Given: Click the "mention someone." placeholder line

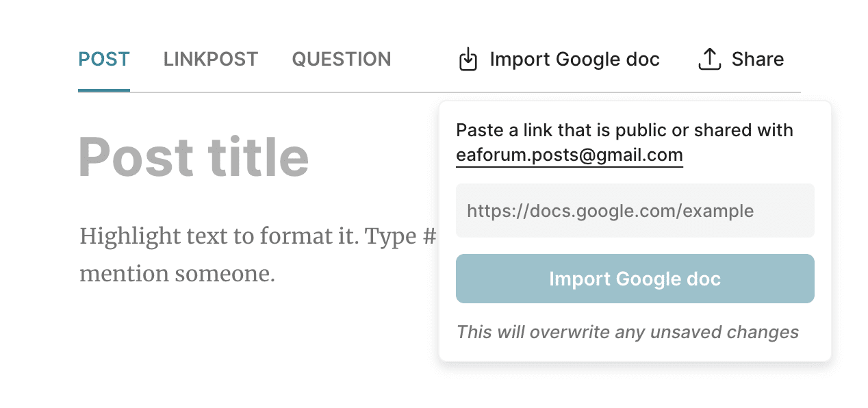Looking at the screenshot, I should coord(177,274).
